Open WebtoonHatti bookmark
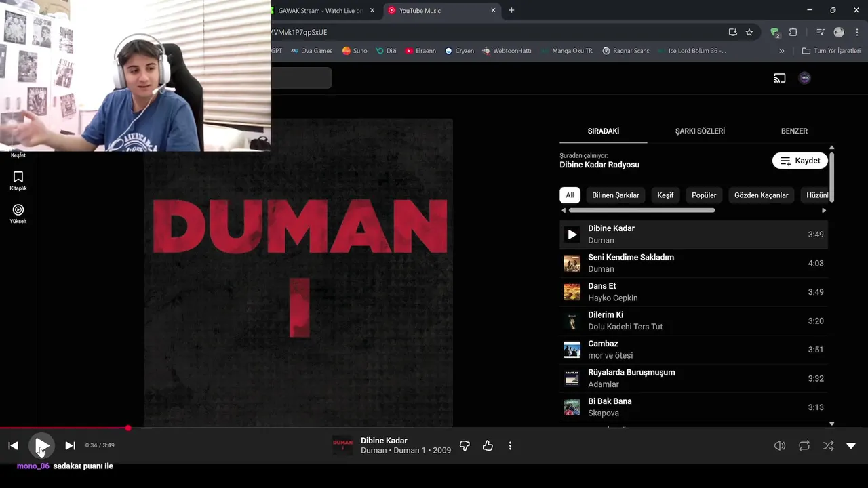Viewport: 868px width, 488px height. [x=507, y=51]
